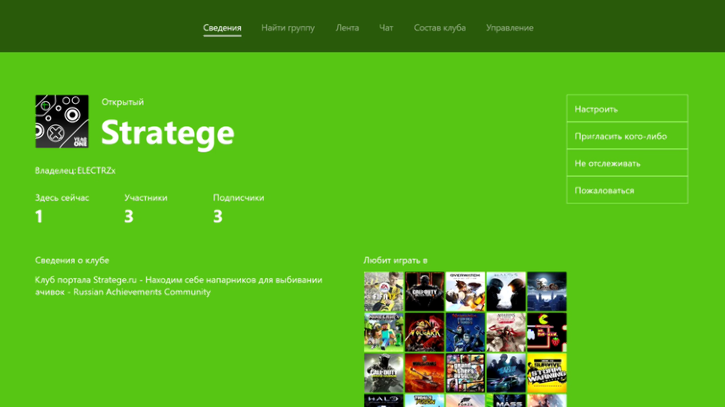Select the Не отслеживать option
Screen dimensions: 725x407
coord(627,163)
